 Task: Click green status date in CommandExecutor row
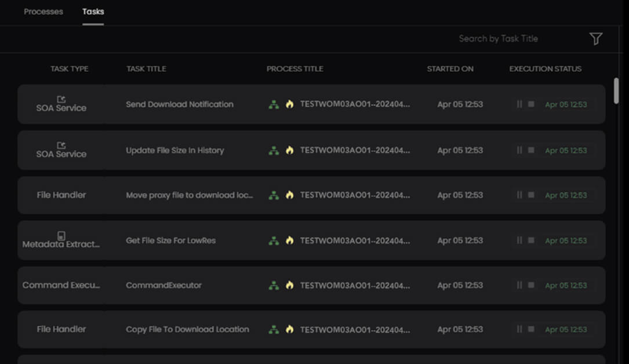pyautogui.click(x=566, y=285)
